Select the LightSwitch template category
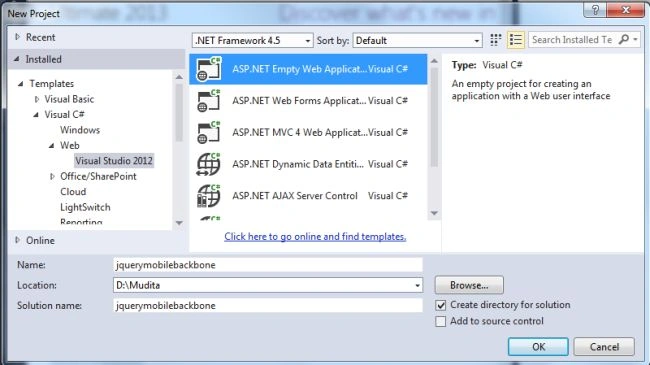Image resolution: width=650 pixels, height=365 pixels. click(x=85, y=207)
